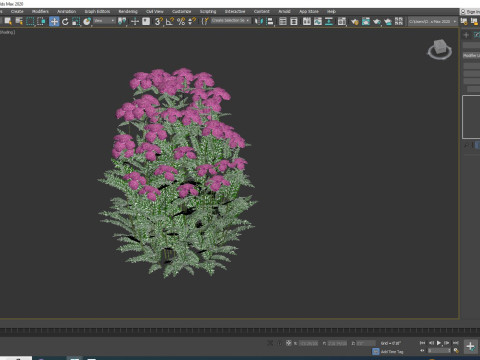The image size is (480, 360).
Task: Open the Curve Editor icon
Action: point(318,21)
